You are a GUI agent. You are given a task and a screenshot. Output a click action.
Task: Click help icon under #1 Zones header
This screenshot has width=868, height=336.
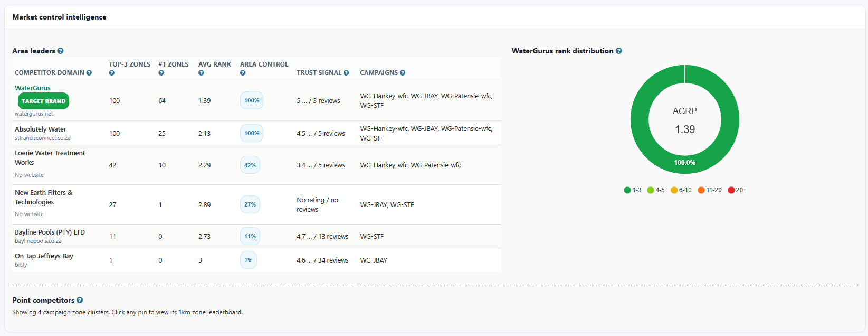tap(161, 73)
